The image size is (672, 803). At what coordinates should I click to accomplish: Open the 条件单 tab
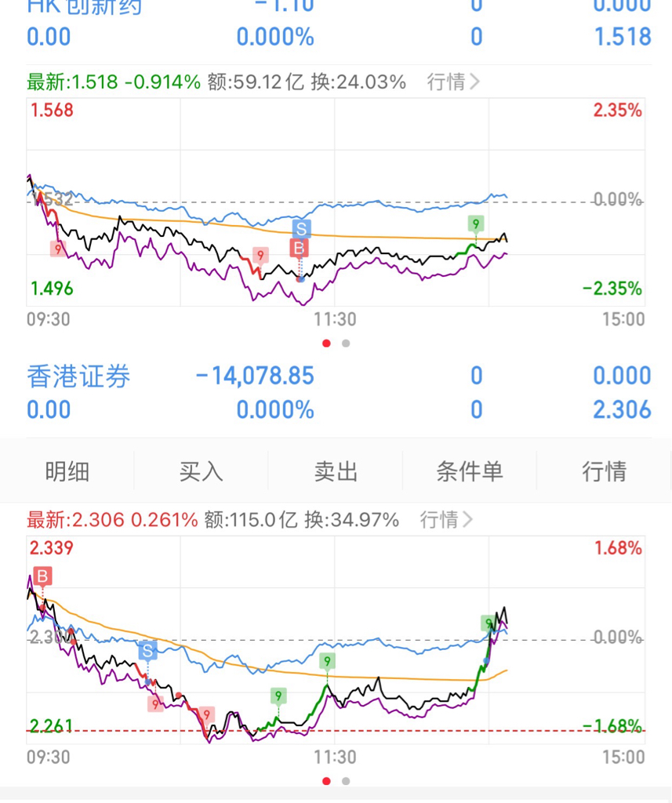[x=470, y=471]
